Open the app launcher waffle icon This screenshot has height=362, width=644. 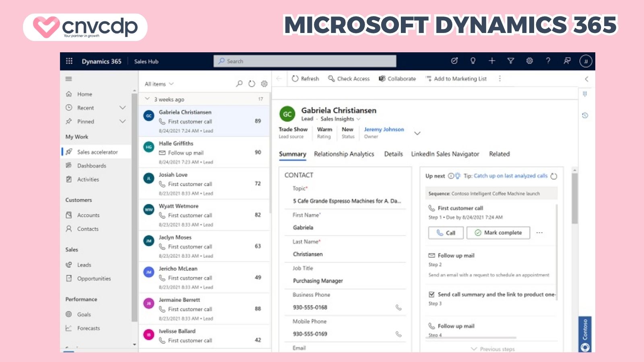pos(69,61)
